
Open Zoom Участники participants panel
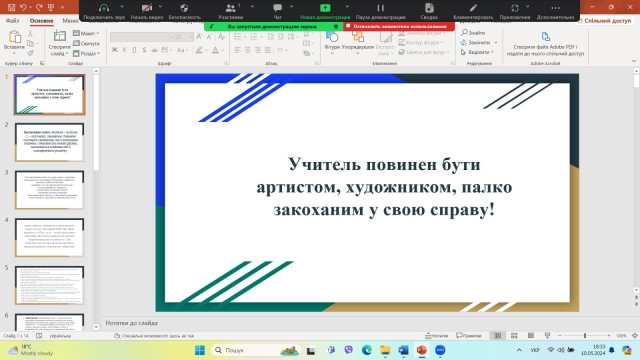coord(231,11)
